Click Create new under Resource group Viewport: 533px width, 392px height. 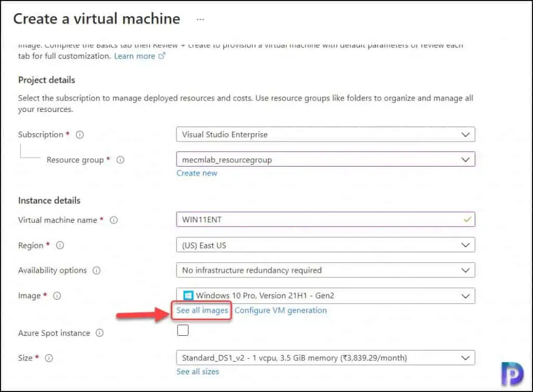click(197, 173)
